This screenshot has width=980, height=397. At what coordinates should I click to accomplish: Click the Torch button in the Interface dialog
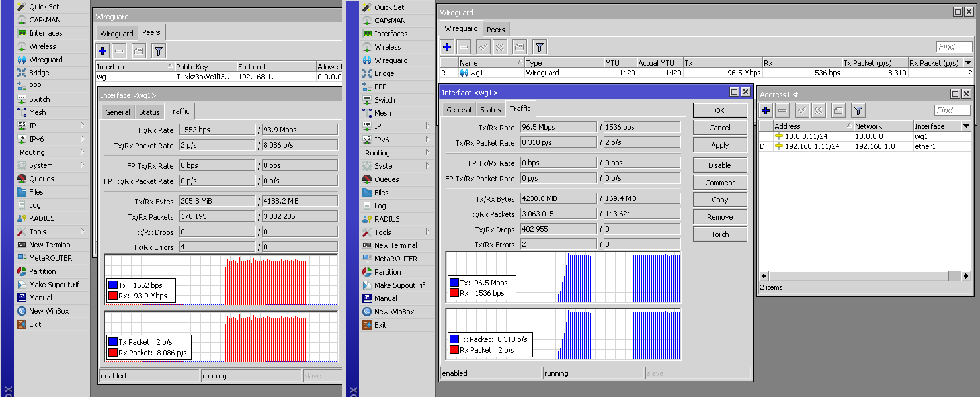pyautogui.click(x=719, y=234)
